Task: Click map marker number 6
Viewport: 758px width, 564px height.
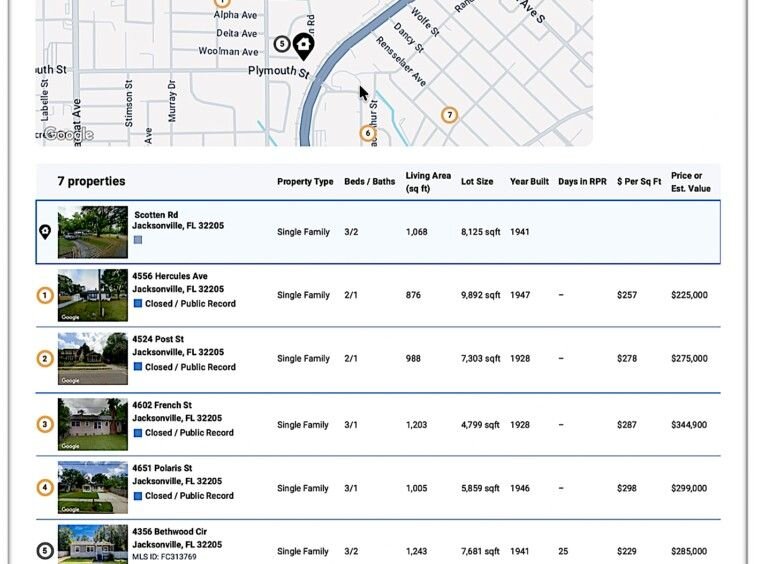Action: [x=368, y=133]
